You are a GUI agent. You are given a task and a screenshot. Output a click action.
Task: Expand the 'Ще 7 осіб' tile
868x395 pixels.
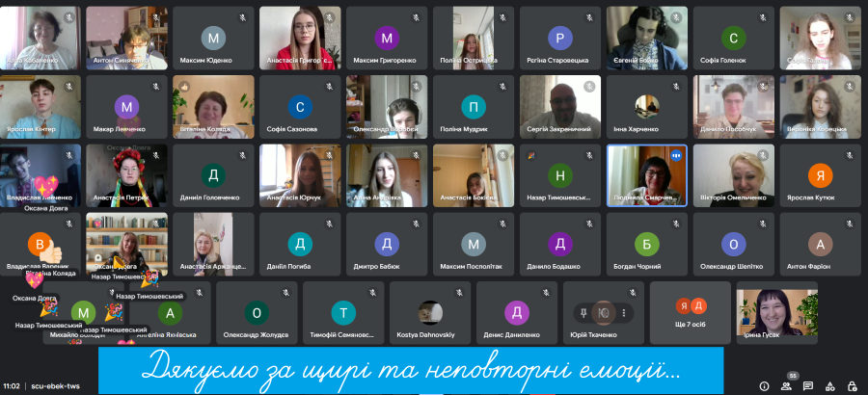point(690,312)
